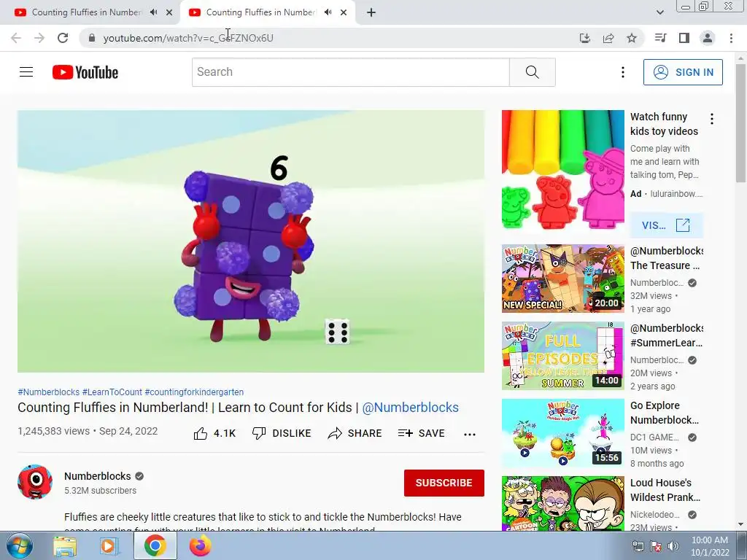
Task: Mute the active tab speaker icon
Action: [328, 12]
